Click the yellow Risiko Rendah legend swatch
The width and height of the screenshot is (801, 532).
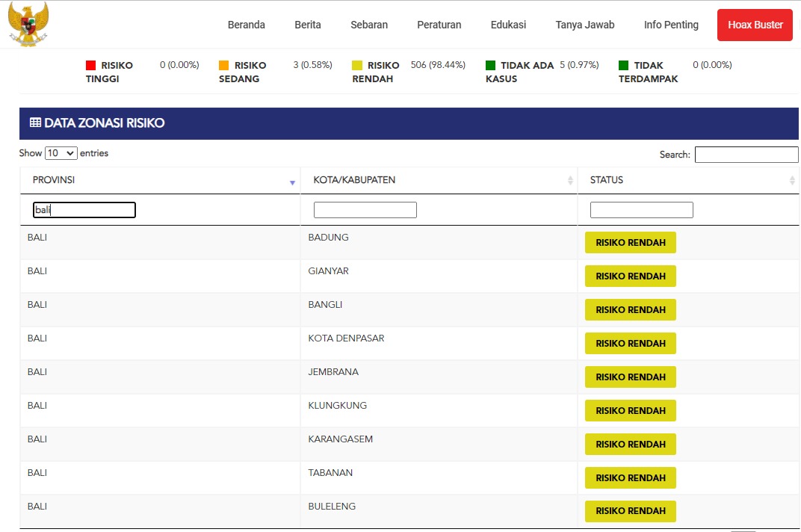(357, 66)
